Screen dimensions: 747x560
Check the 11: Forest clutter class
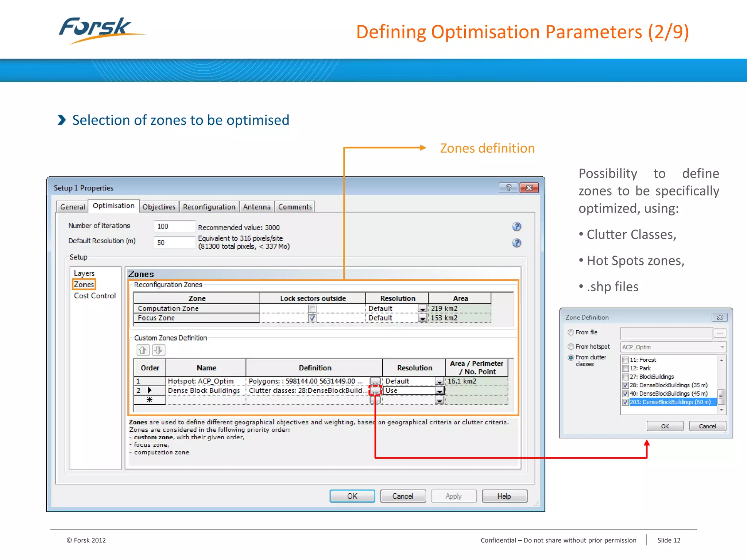click(626, 360)
